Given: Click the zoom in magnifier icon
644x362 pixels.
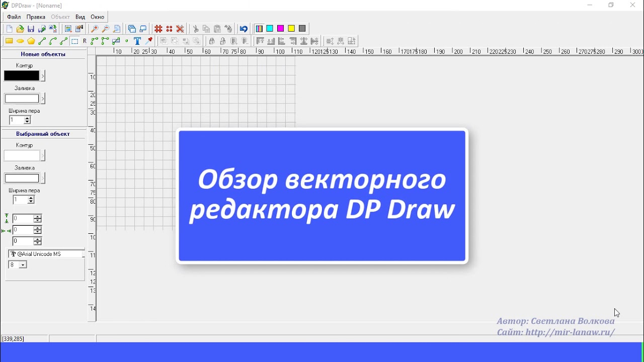Looking at the screenshot, I should 95,29.
